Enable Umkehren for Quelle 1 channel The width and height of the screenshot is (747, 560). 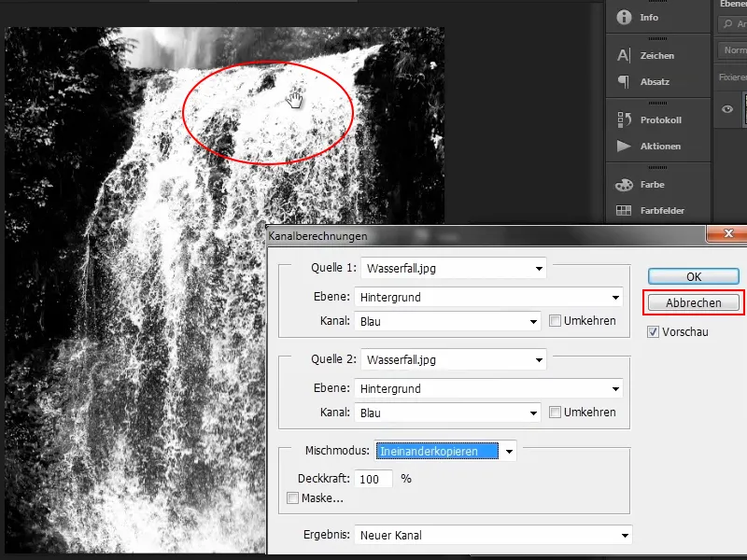pyautogui.click(x=555, y=320)
